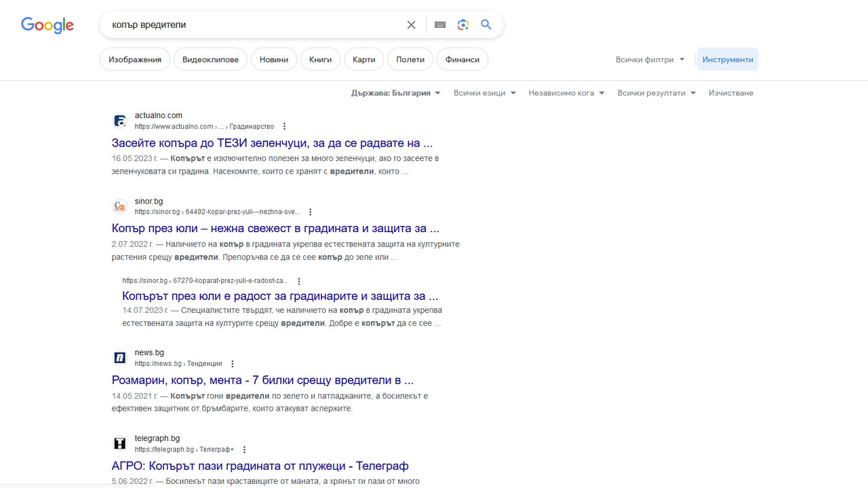
Task: Open the on-screen keyboard icon
Action: (440, 24)
